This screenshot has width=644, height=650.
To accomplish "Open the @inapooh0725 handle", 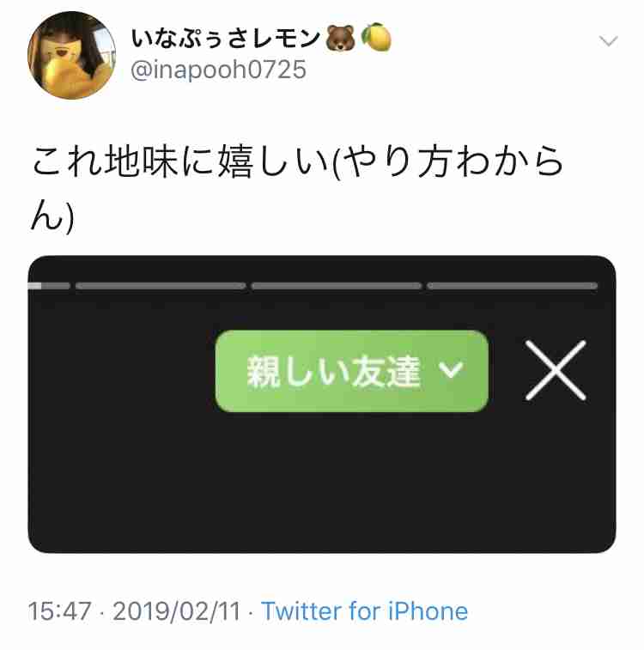I will [x=218, y=70].
